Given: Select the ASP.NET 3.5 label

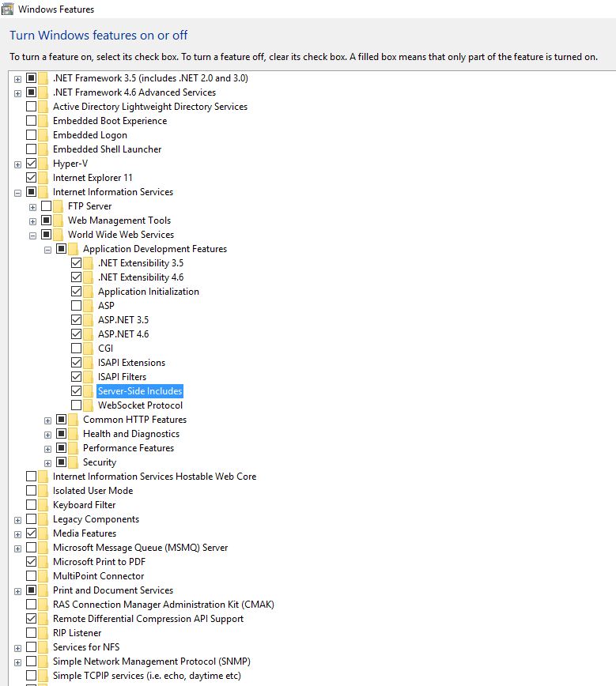Looking at the screenshot, I should point(123,320).
